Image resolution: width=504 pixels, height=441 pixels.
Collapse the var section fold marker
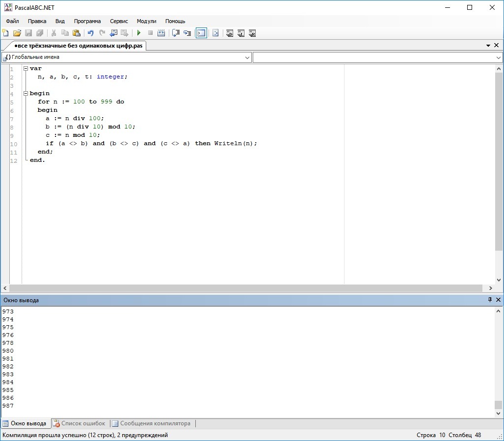coord(26,68)
